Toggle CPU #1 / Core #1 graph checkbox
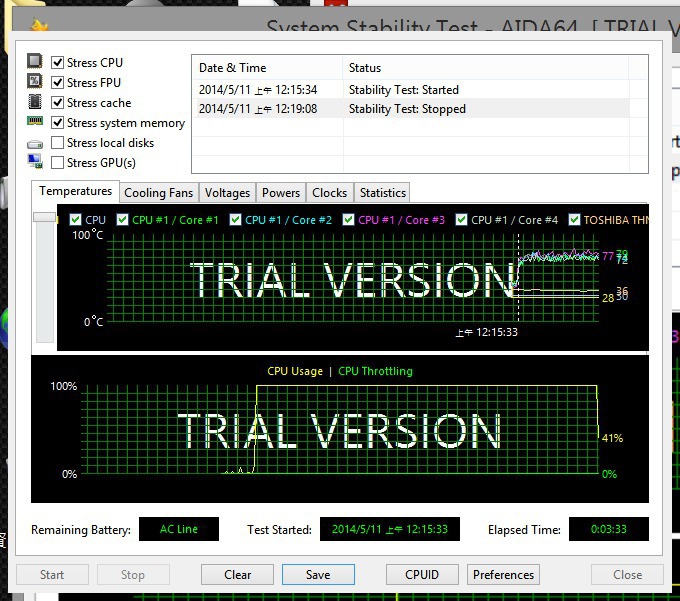The image size is (680, 601). (x=122, y=220)
